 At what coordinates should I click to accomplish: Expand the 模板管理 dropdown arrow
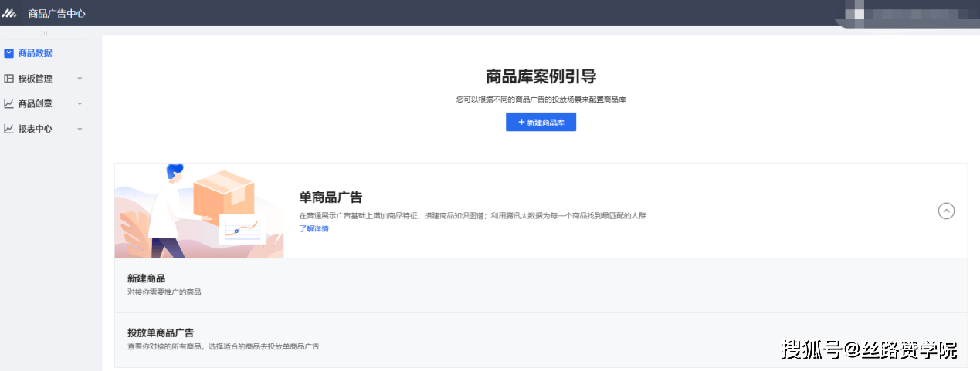click(80, 79)
